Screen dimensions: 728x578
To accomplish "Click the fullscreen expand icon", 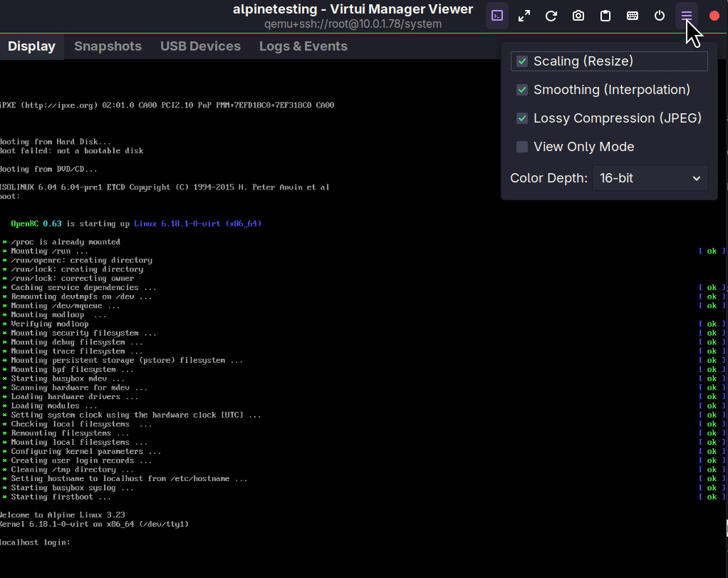I will point(524,15).
